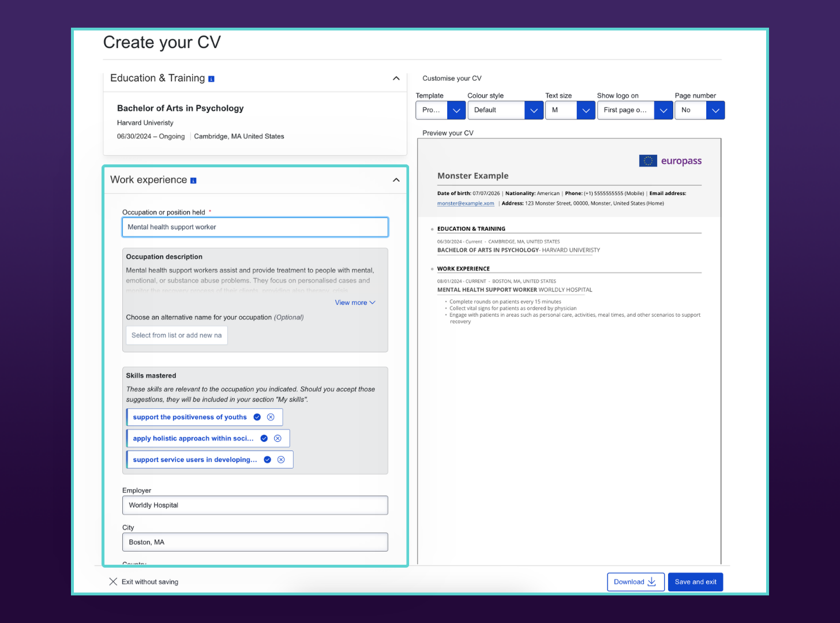840x623 pixels.
Task: Click the 'Occupation description' heading
Action: (164, 257)
